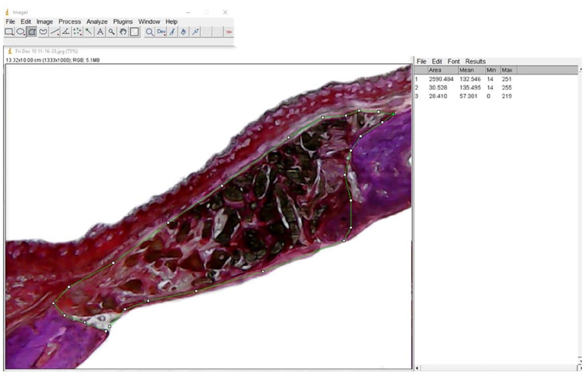Click the Color picker tool box
Viewport: 588px width, 375px height.
134,32
